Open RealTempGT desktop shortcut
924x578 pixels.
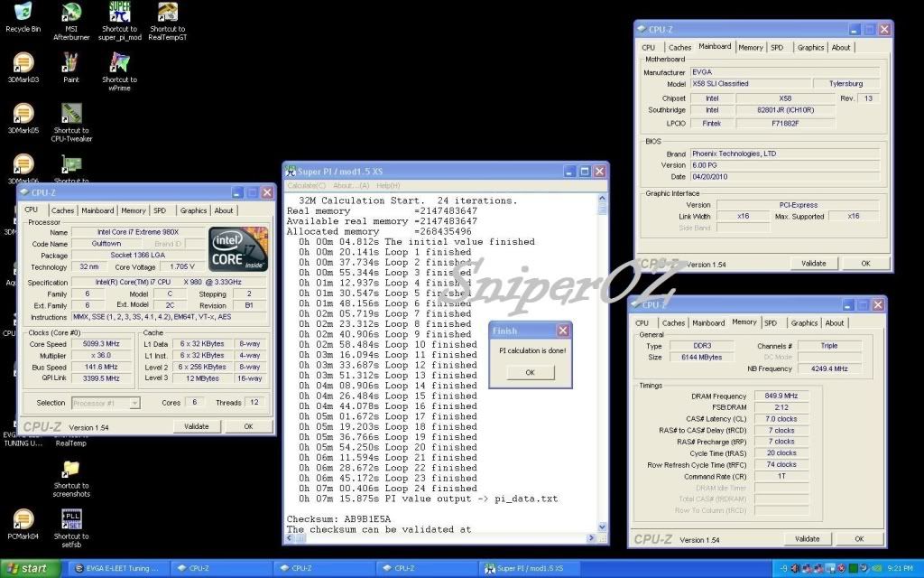click(167, 13)
